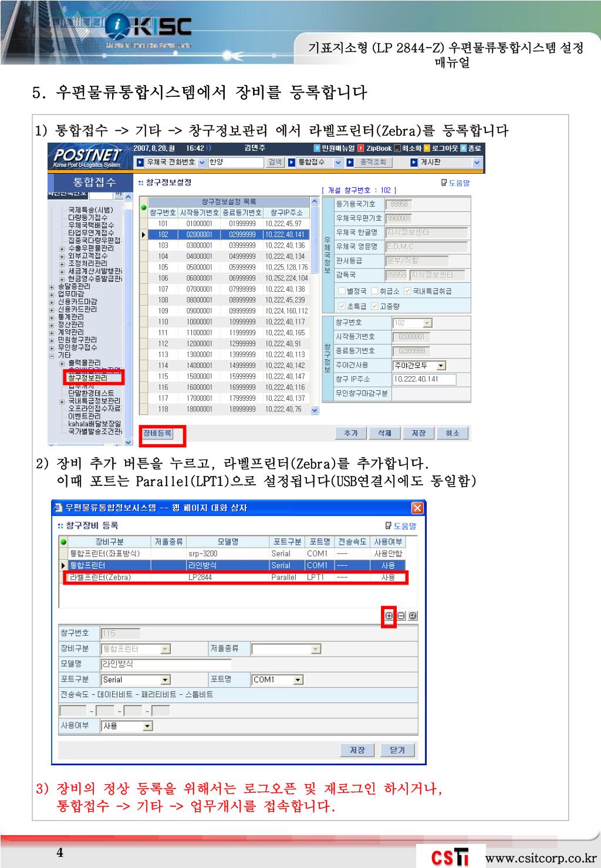This screenshot has width=601, height=868.
Task: Click the green status dot in 창구정보설정 list header
Action: (144, 207)
